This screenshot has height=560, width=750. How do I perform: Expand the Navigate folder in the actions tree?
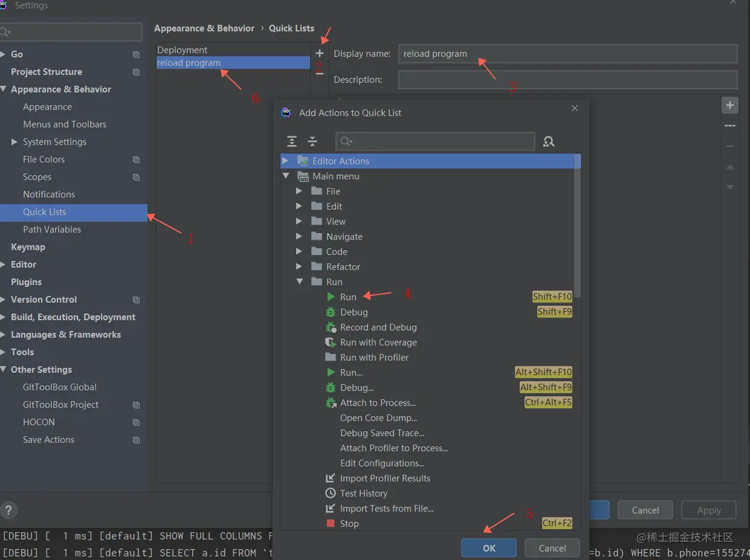[x=299, y=236]
